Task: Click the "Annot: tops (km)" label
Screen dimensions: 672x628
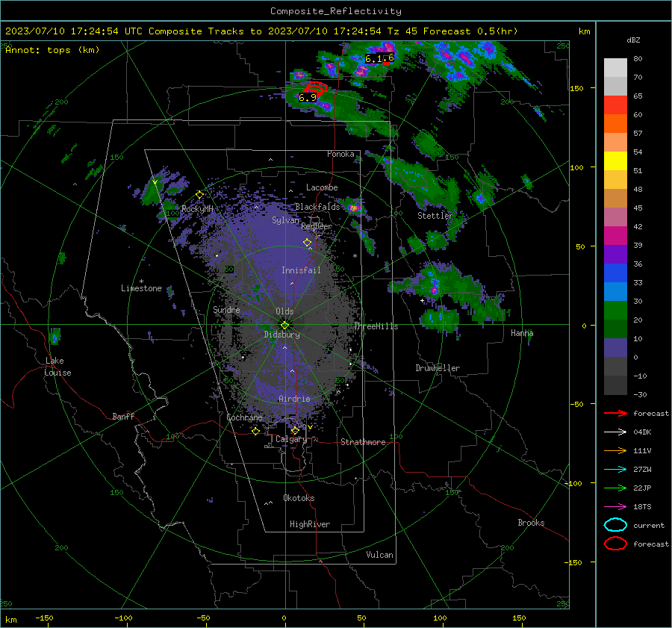Action: click(x=52, y=50)
